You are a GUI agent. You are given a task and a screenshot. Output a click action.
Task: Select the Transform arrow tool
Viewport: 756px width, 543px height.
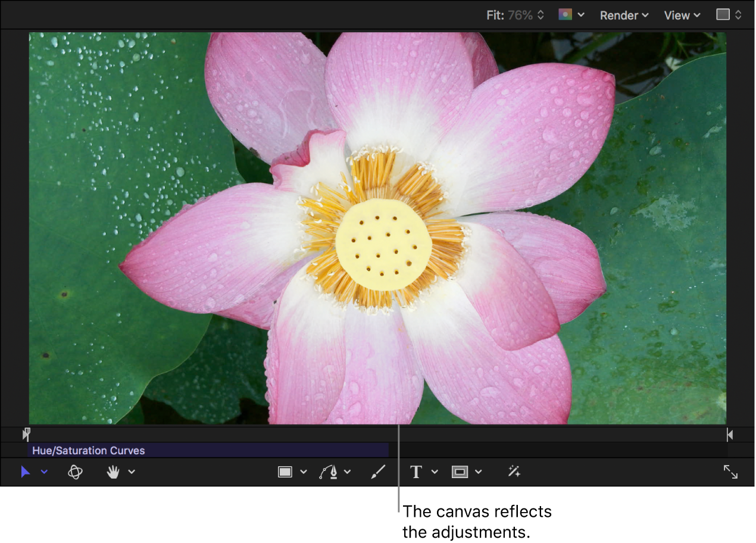tap(25, 472)
